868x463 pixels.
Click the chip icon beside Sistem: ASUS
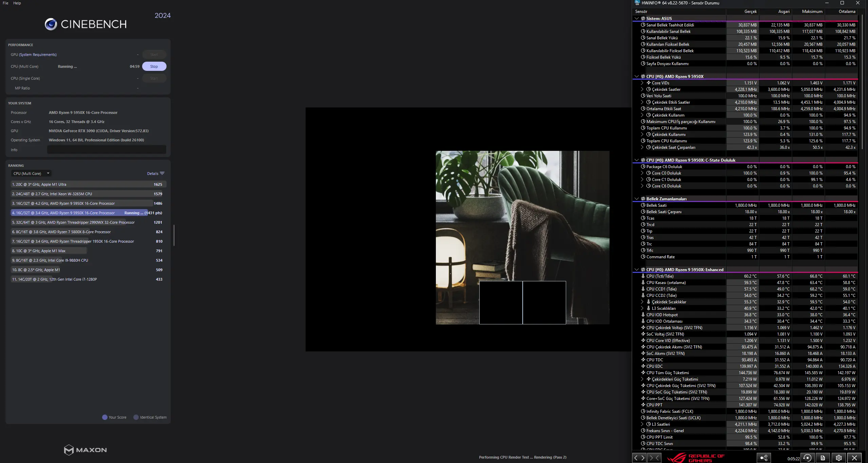pyautogui.click(x=643, y=18)
